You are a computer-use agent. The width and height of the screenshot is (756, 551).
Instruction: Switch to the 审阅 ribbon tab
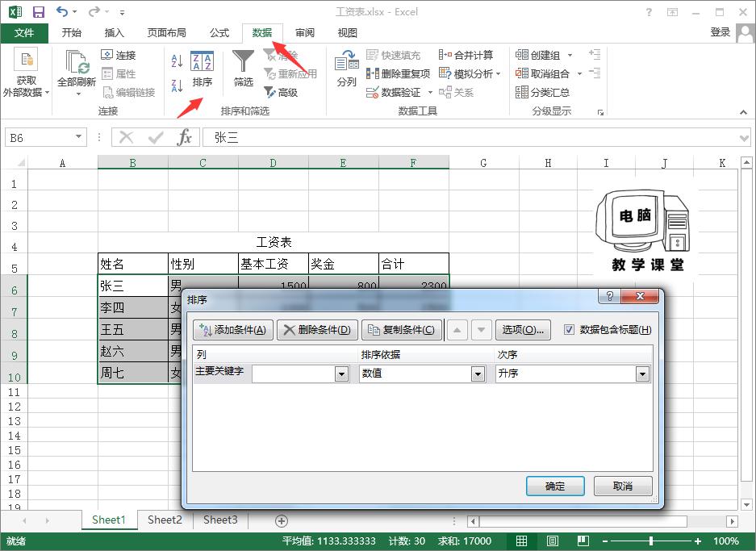click(304, 33)
